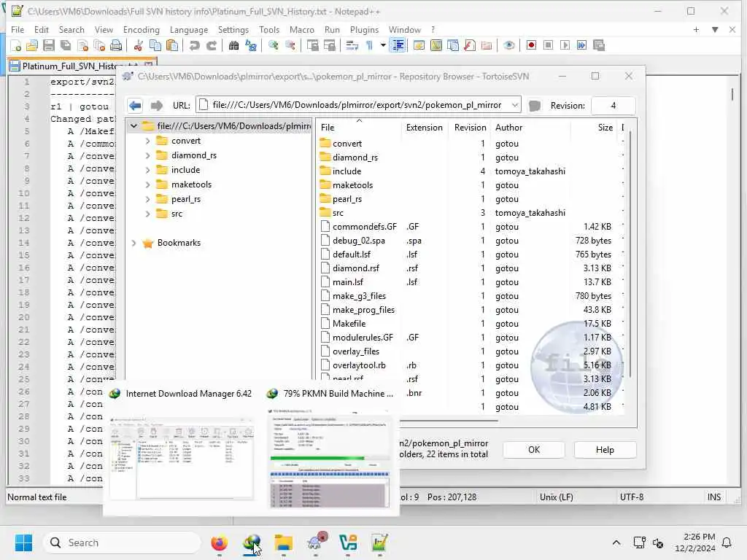Click the Save icon in Notepad++ toolbar

pos(49,45)
